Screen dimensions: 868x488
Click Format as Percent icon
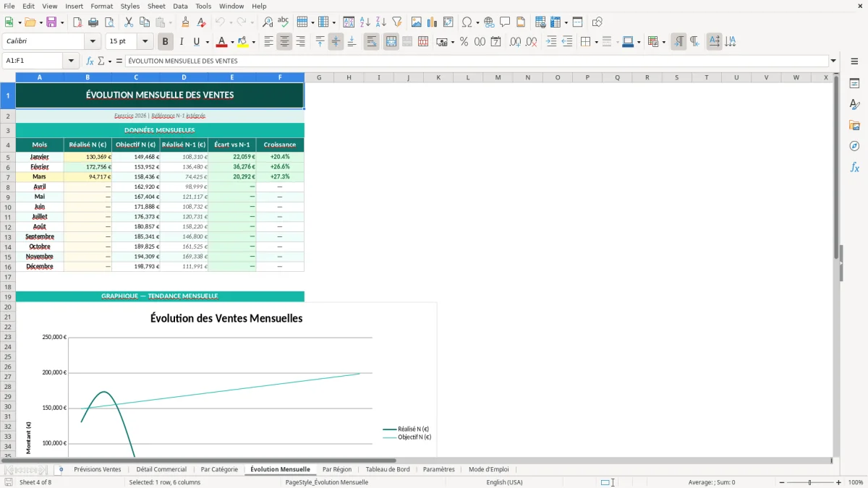tap(464, 42)
